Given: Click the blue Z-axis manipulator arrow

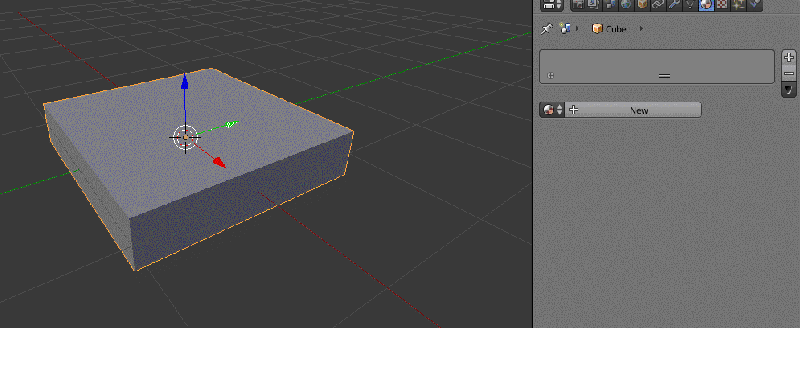Looking at the screenshot, I should point(185,82).
